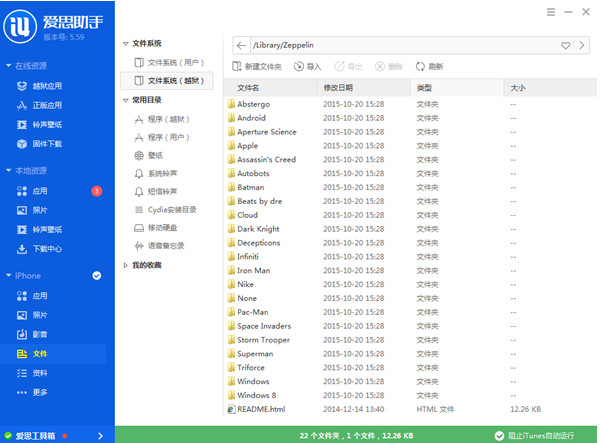Open the 固件下载 firmware download section
Image resolution: width=605 pixels, height=443 pixels.
pyautogui.click(x=46, y=144)
